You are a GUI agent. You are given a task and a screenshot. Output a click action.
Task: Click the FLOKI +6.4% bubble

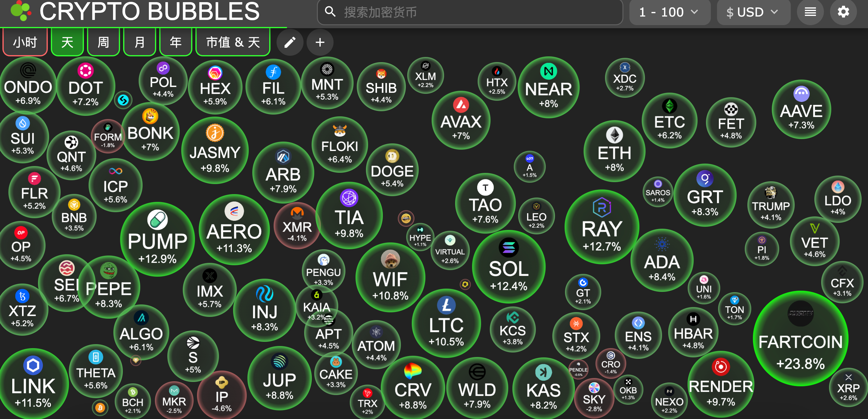click(x=340, y=145)
